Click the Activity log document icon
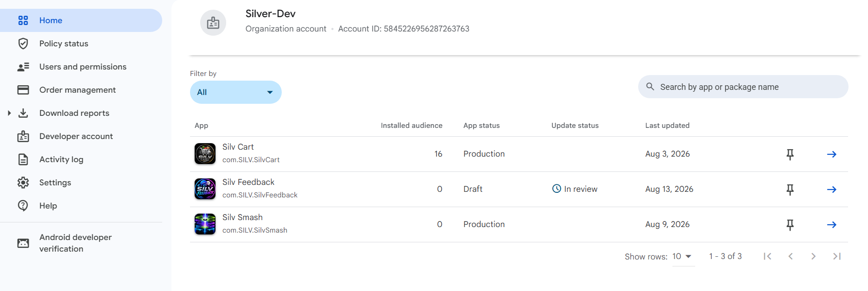The width and height of the screenshot is (868, 291). (x=23, y=159)
